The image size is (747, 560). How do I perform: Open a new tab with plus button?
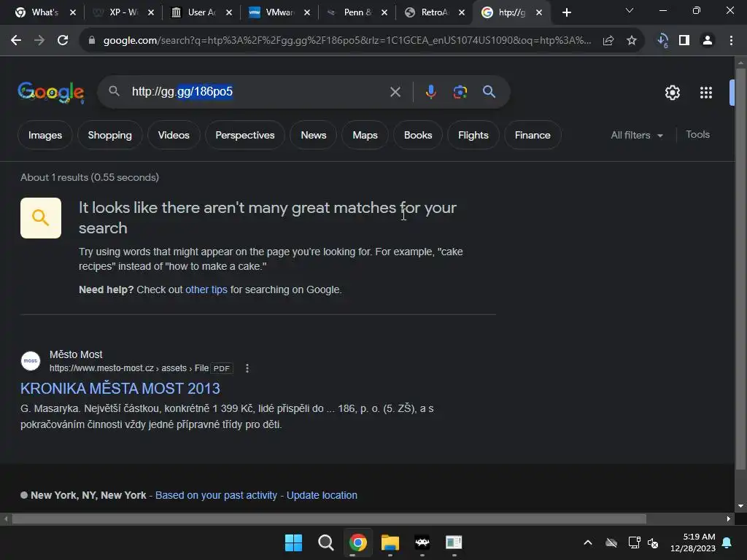pyautogui.click(x=566, y=13)
